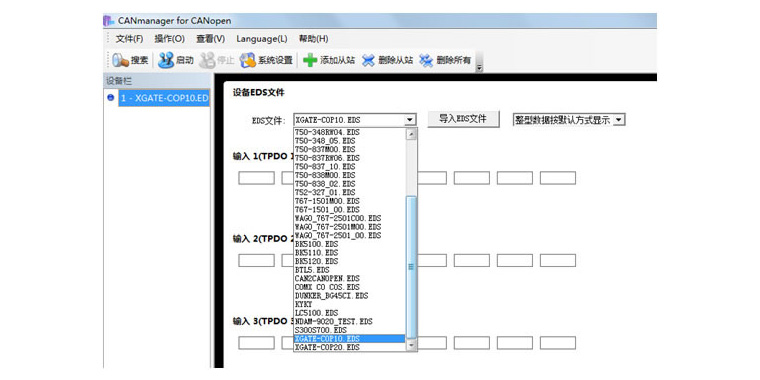Choose KYKY from the list
760x380 pixels.
(349, 304)
